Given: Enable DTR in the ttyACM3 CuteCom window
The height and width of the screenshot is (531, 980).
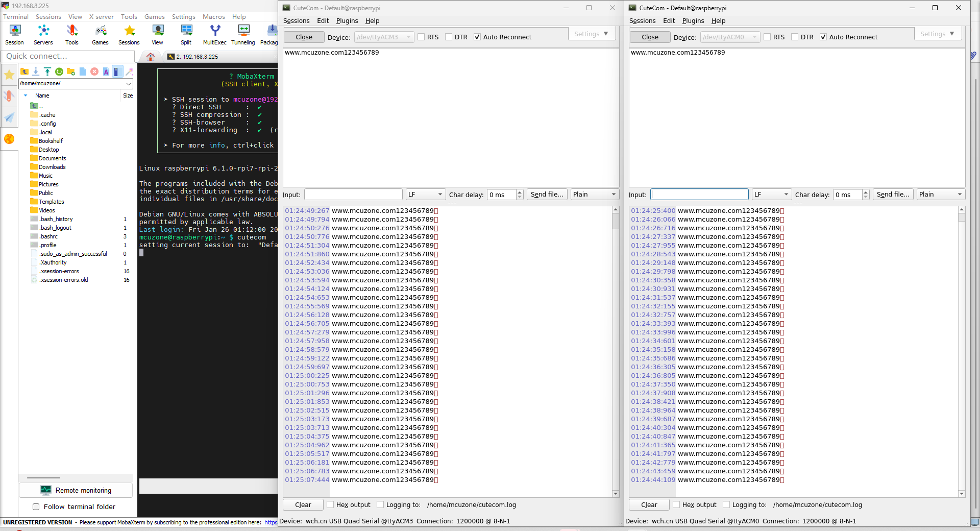Looking at the screenshot, I should 449,37.
